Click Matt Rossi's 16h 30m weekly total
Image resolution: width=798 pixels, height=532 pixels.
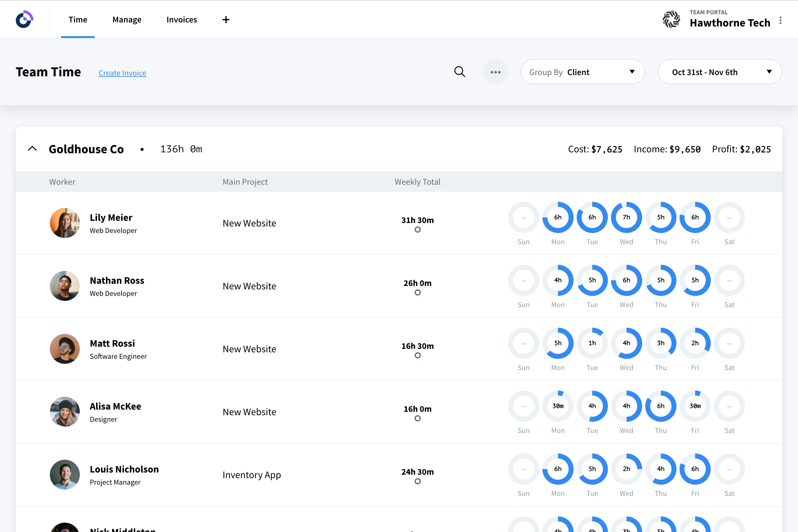click(418, 346)
